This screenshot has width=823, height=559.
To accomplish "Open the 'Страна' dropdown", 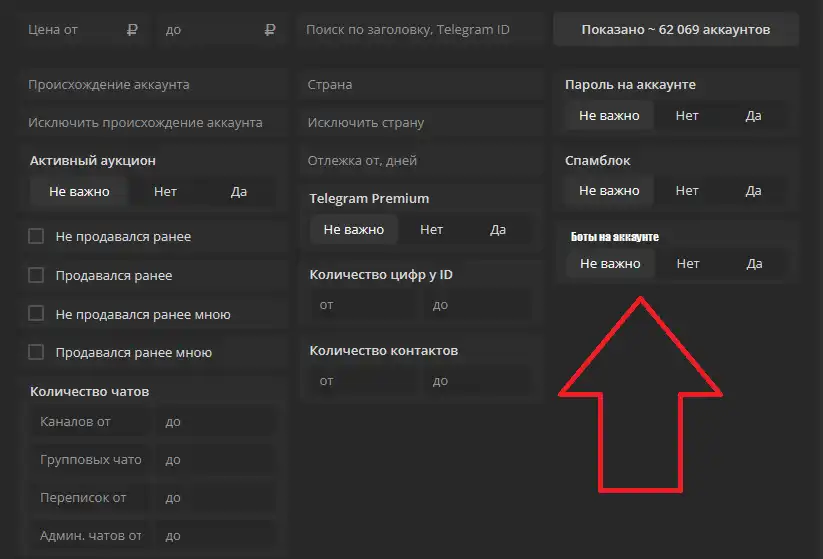I will pyautogui.click(x=422, y=85).
